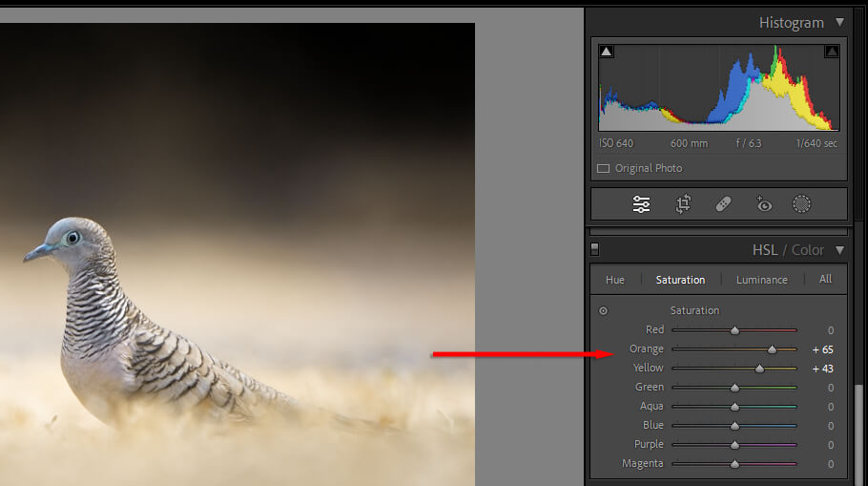868x486 pixels.
Task: Collapse the HSL / Color panel
Action: point(839,250)
